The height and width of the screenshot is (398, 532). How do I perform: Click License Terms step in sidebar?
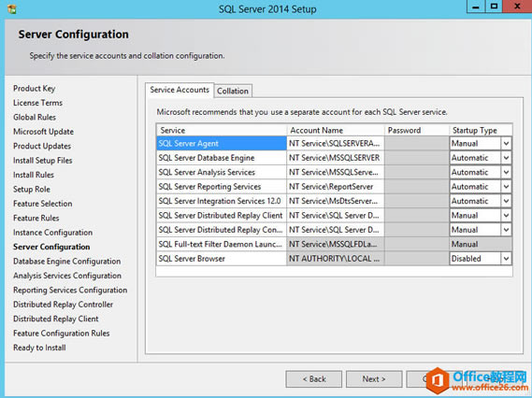point(37,103)
